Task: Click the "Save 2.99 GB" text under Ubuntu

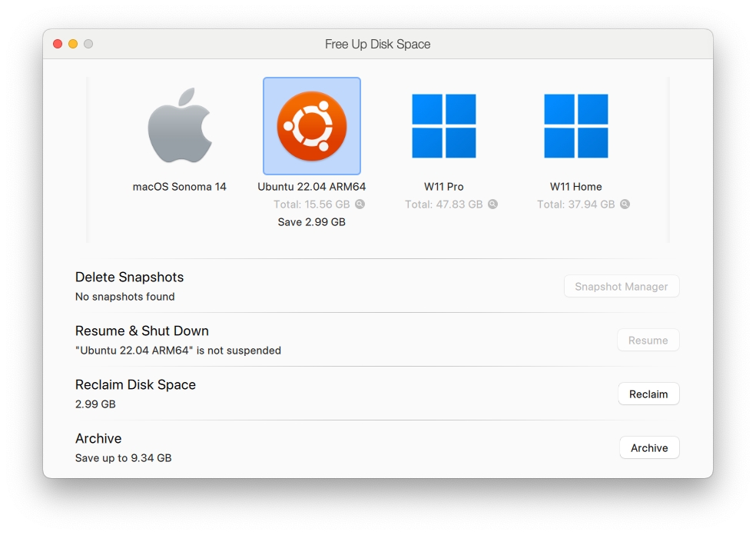Action: [312, 222]
